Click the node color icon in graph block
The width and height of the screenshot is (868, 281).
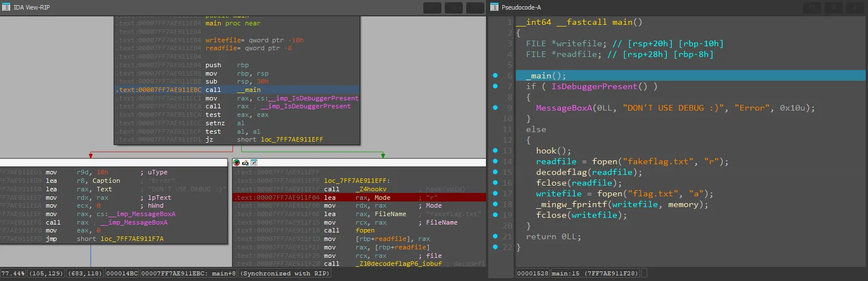[236, 163]
